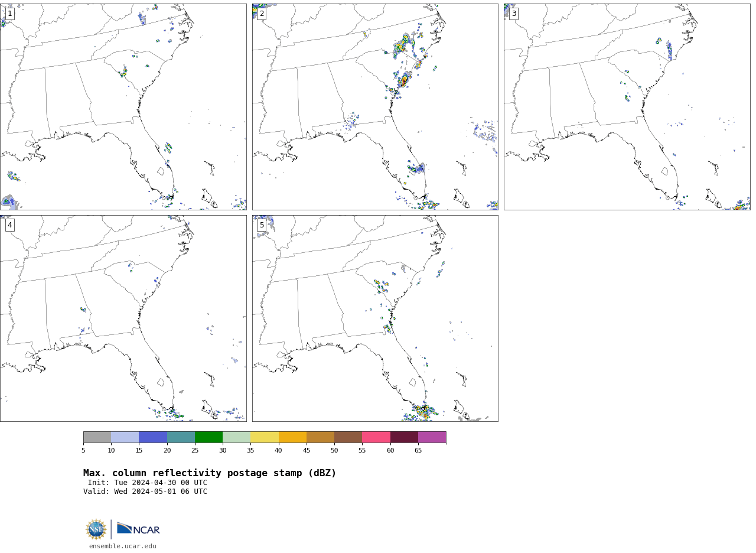The width and height of the screenshot is (756, 553).
Task: Click the Valid: Wed 2024-05-01 06 UTC line
Action: pyautogui.click(x=145, y=492)
